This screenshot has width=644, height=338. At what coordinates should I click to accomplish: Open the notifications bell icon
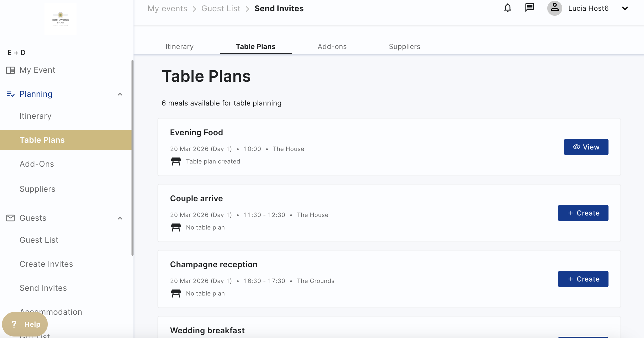point(507,8)
